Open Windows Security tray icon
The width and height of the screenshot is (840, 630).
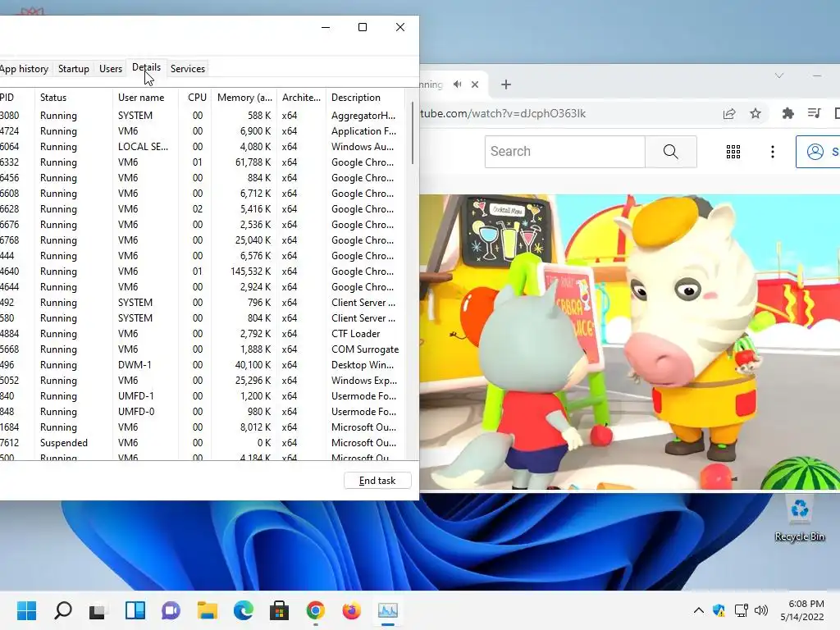coord(719,610)
